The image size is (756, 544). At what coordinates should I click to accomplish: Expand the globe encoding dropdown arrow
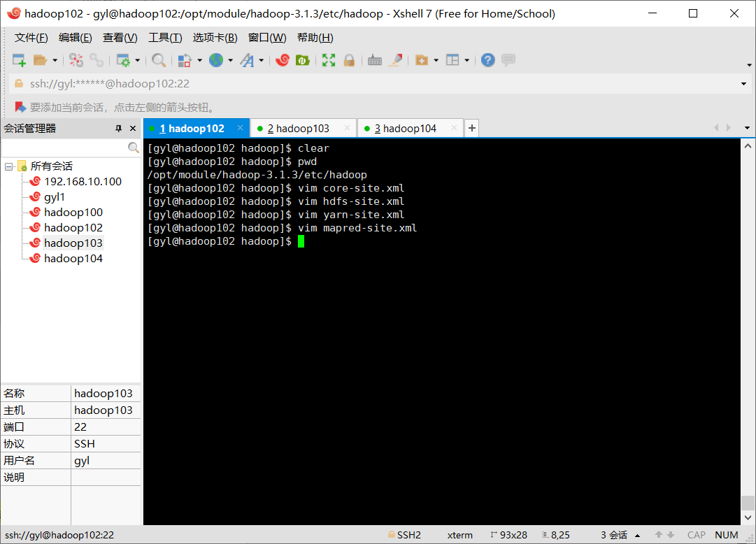tap(231, 60)
